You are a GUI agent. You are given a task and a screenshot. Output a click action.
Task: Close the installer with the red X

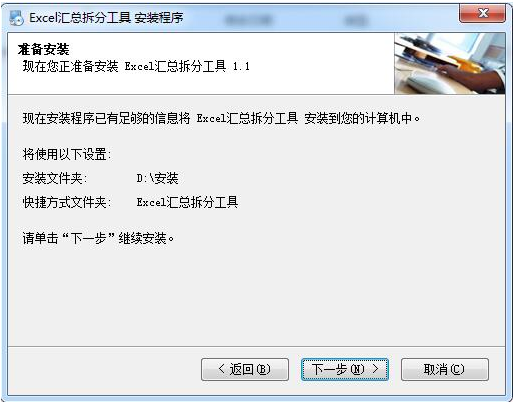[482, 13]
